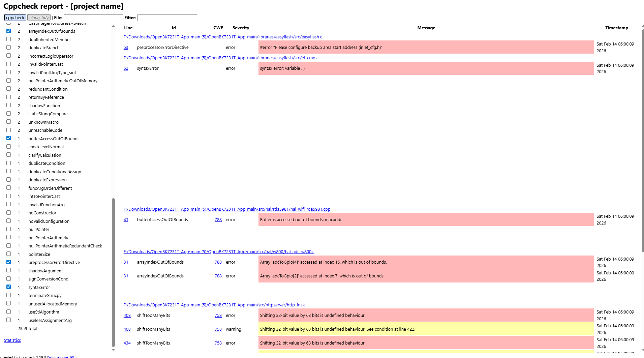Uncheck the arrayIndexOutOfBounds checkbox
The height and width of the screenshot is (358, 644).
[9, 31]
